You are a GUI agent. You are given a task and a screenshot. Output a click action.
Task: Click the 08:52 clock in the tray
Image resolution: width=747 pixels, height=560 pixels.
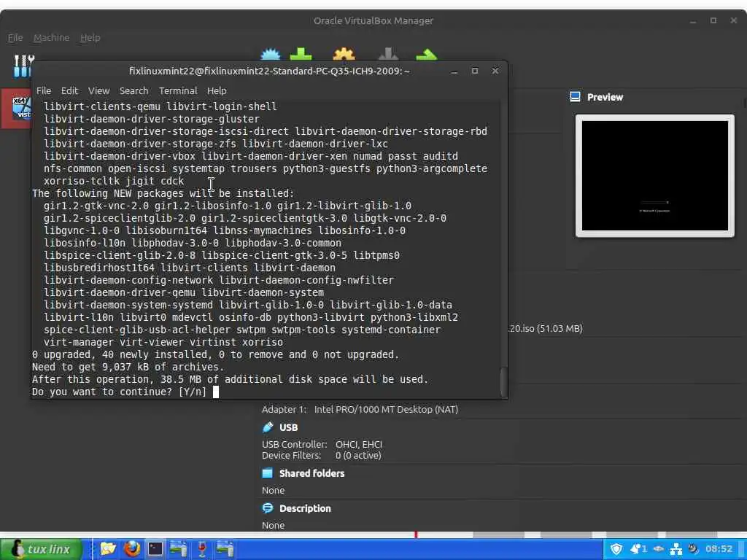719,549
